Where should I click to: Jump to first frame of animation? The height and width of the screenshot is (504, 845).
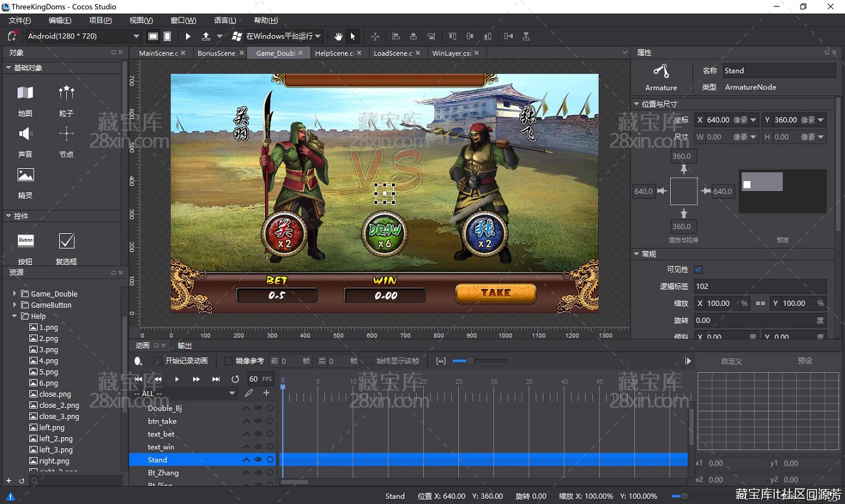[x=138, y=379]
